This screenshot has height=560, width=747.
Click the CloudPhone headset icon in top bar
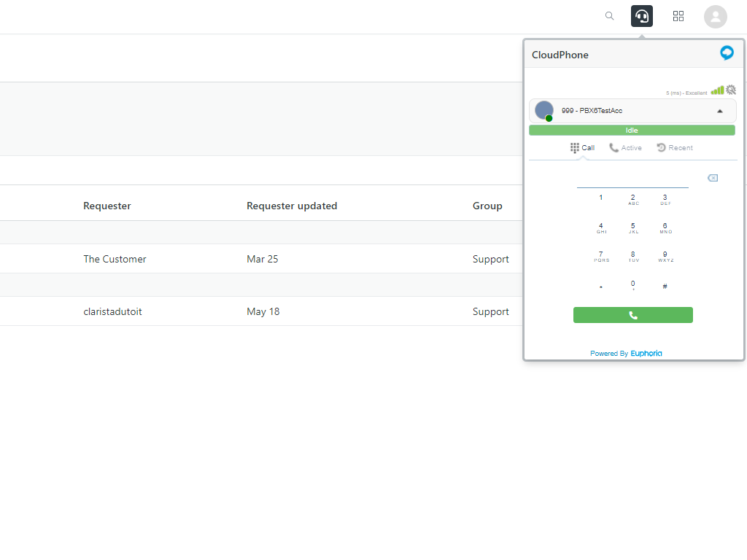[642, 16]
